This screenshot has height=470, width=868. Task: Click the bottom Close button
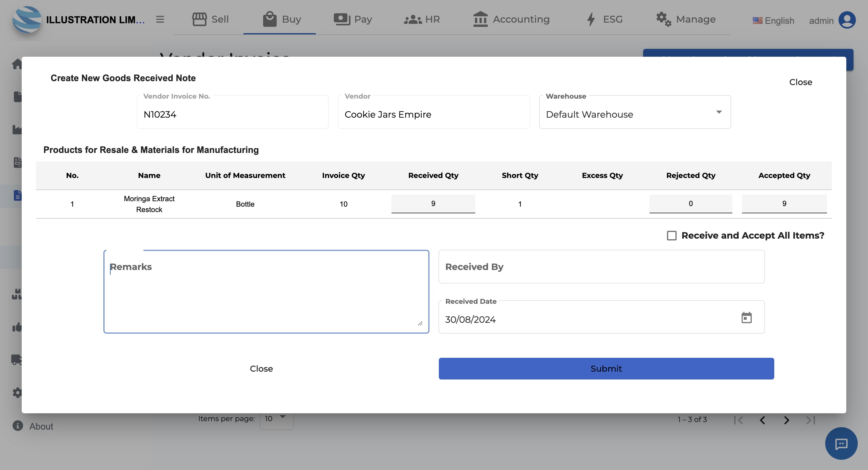(261, 369)
